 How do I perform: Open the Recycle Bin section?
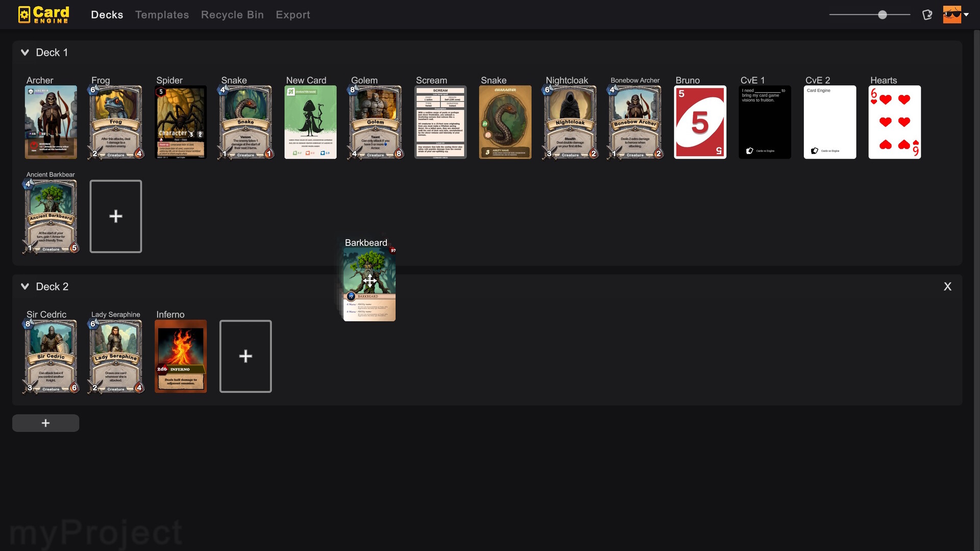(x=232, y=15)
